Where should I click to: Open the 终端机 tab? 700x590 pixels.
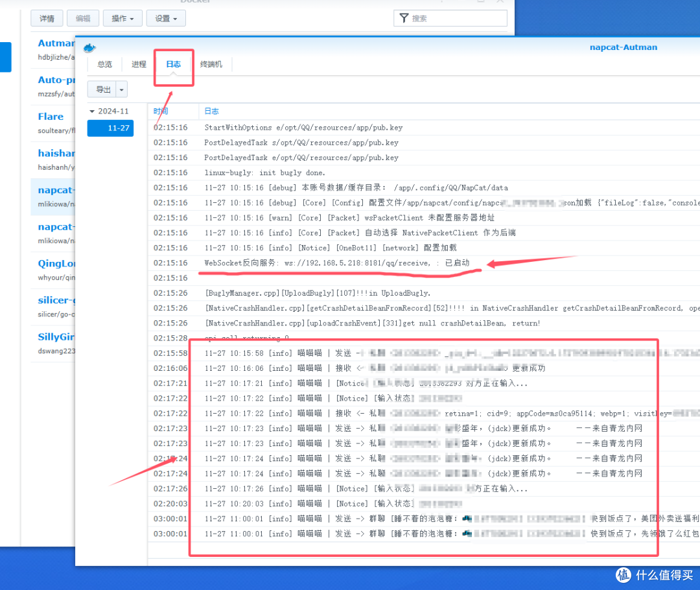point(211,64)
